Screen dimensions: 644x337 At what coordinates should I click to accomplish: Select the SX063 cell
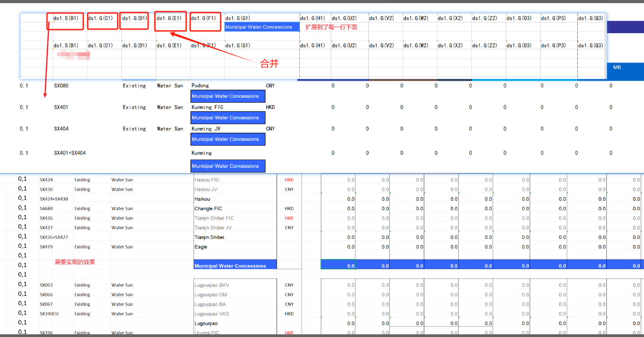tap(46, 285)
